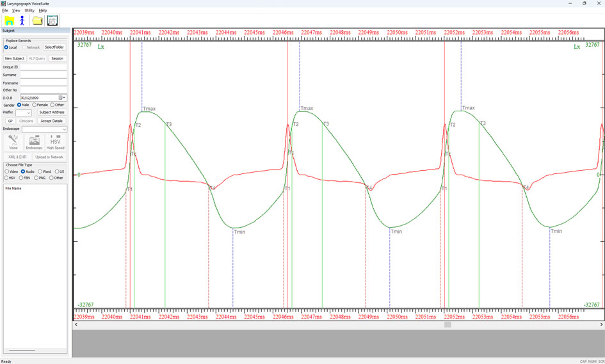The image size is (605, 364).
Task: Choose Audio file type
Action: [x=23, y=171]
